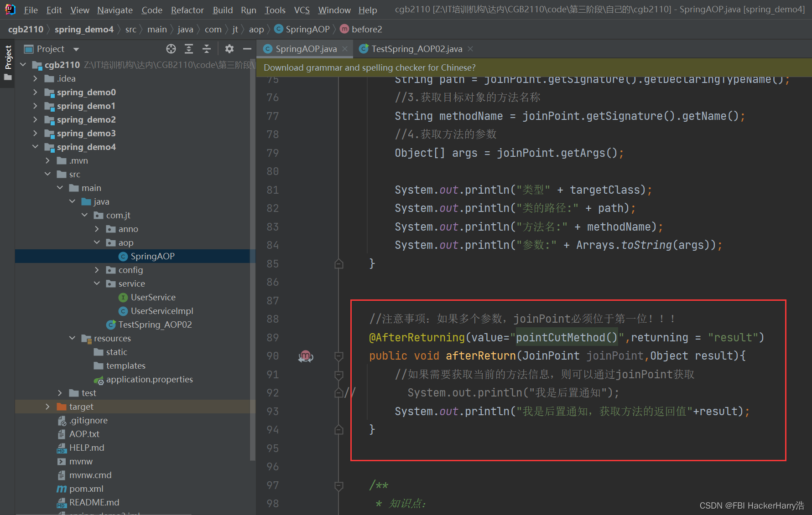Click the Expand All icon in Project toolbar
Viewport: 812px width, 515px height.
(189, 49)
